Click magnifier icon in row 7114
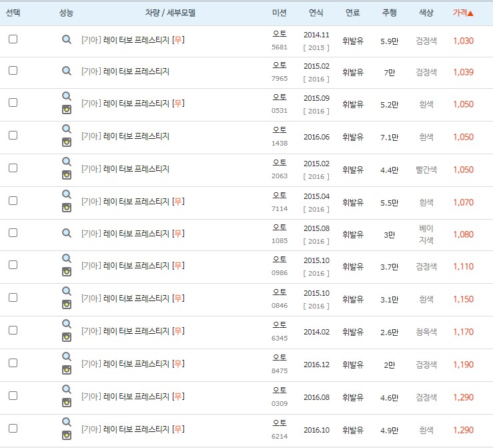This screenshot has height=448, width=493. (x=66, y=194)
